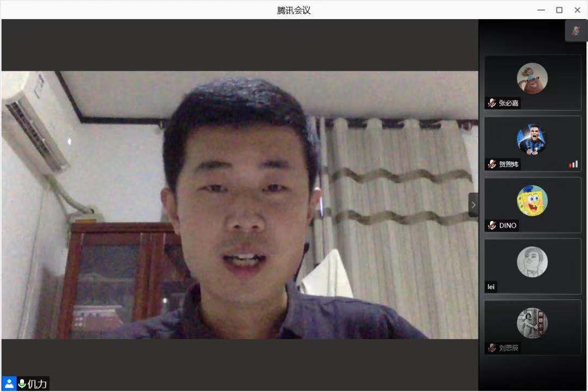
Task: Click the 仇力 speaker name label
Action: pos(37,384)
